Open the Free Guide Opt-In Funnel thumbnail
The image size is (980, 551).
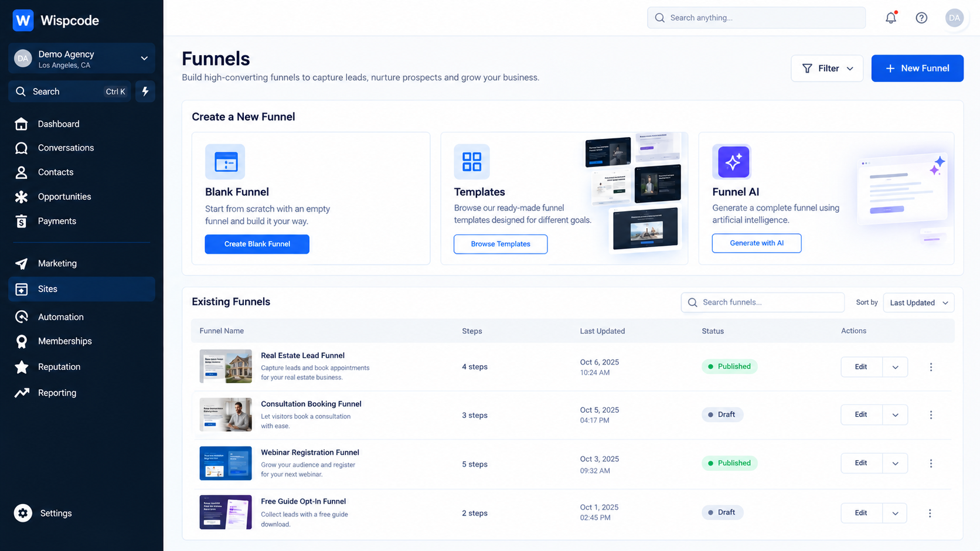click(226, 512)
